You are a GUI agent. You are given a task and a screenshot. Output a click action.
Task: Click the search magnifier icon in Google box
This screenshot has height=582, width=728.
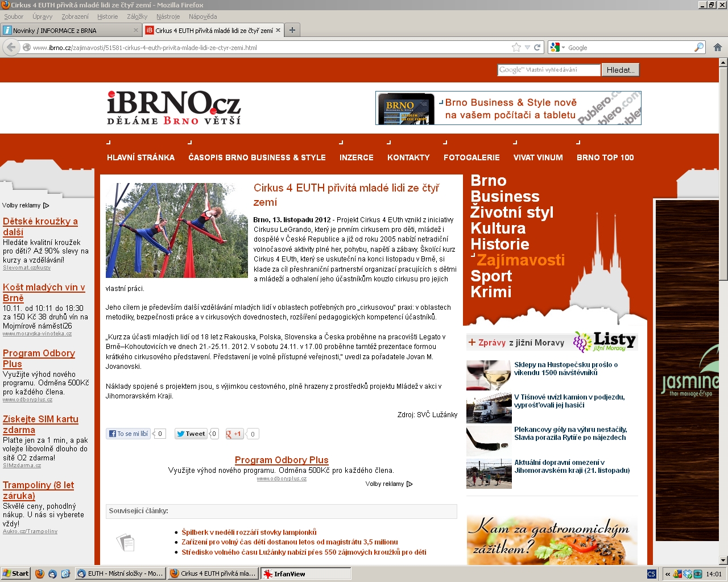699,47
